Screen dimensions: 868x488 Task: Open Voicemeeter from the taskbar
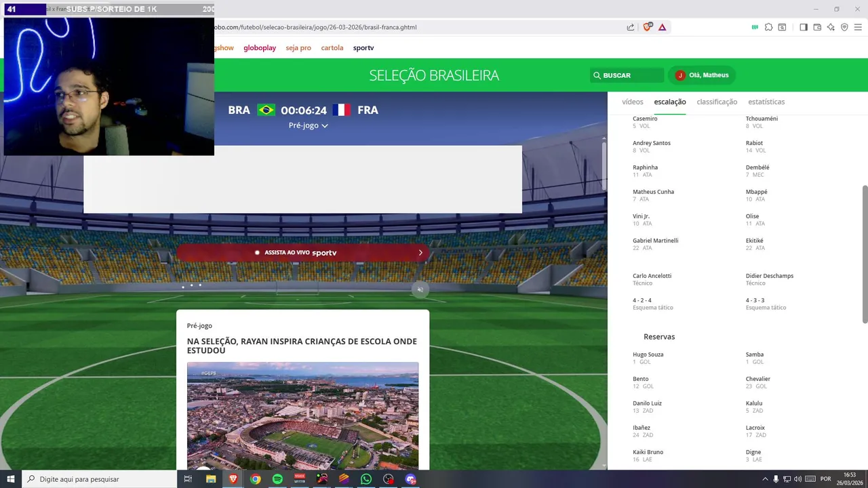(300, 479)
